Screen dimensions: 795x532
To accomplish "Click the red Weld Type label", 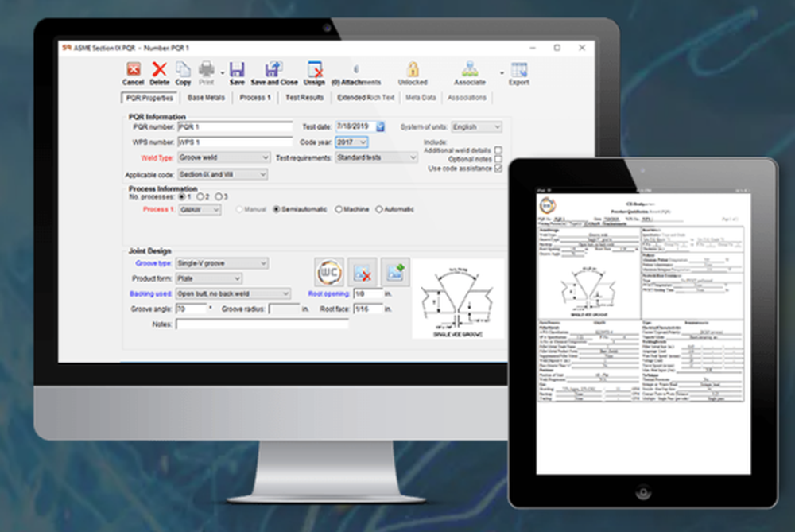I will coord(157,157).
